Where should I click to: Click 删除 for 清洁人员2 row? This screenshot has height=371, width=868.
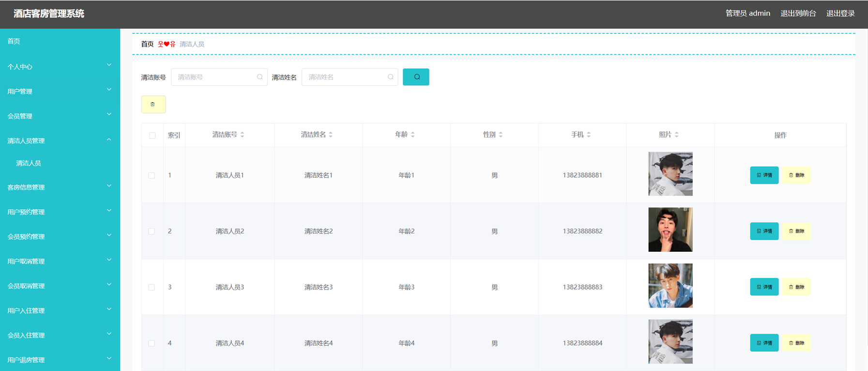click(x=796, y=231)
